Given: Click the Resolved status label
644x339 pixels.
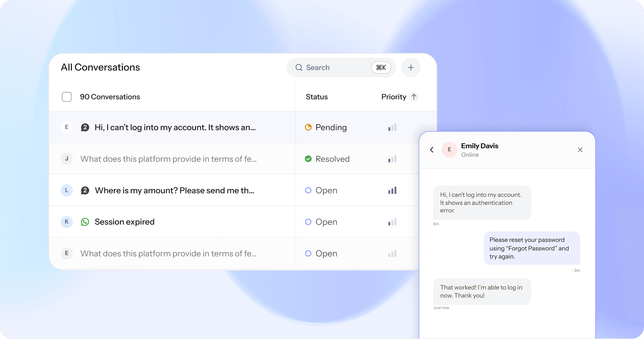Looking at the screenshot, I should (333, 159).
